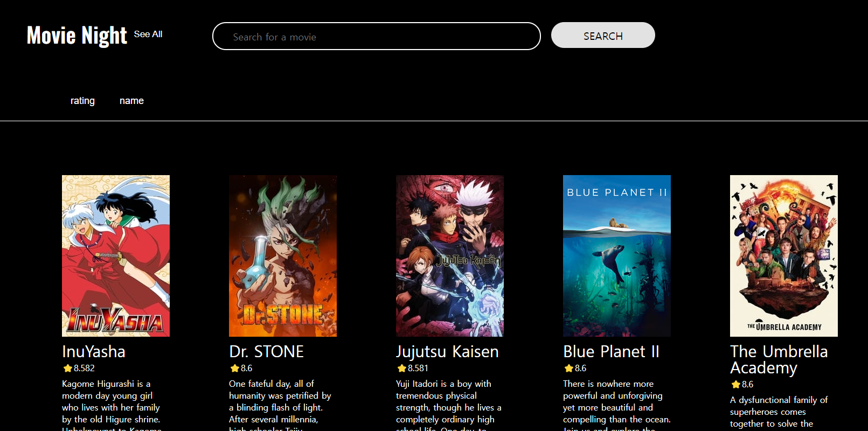Click The Umbrella Academy title text

pos(779,359)
